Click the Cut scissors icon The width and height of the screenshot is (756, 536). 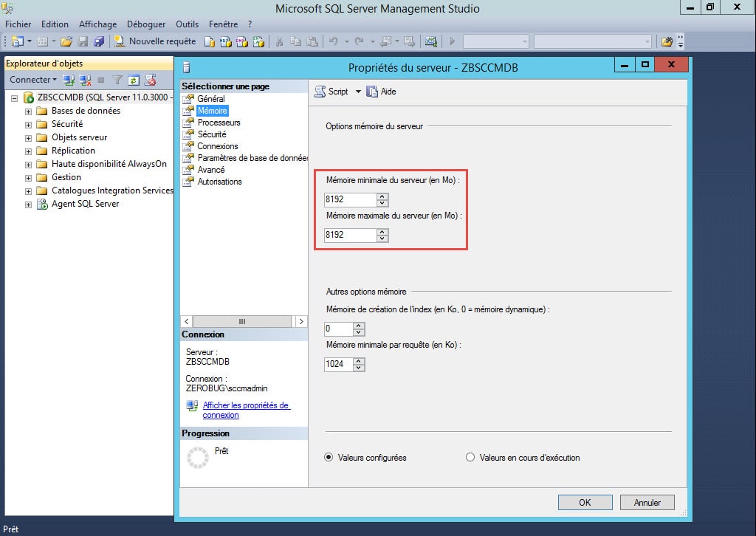[x=279, y=42]
